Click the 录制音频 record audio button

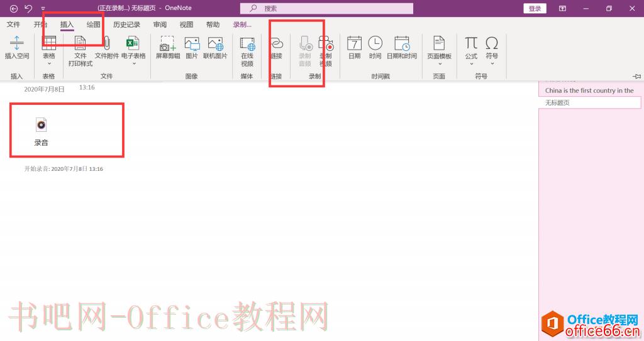tap(305, 51)
